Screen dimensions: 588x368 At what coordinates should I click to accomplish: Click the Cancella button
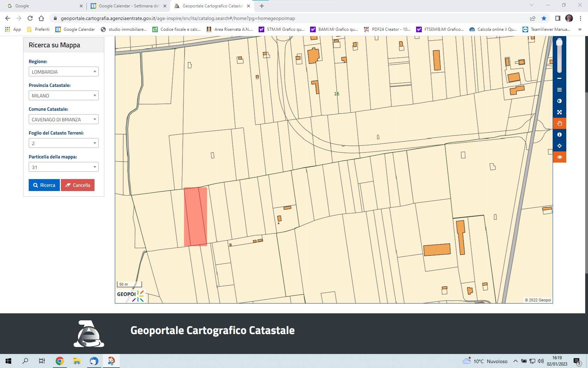[78, 185]
